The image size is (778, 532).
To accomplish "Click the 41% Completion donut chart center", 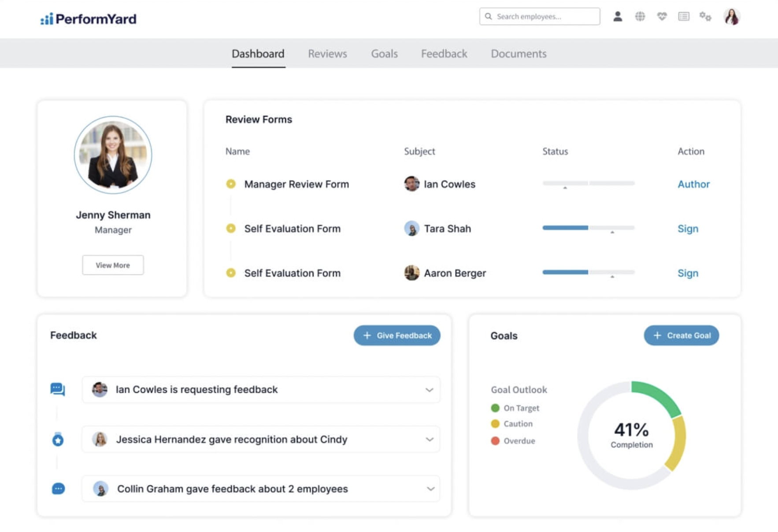I will click(x=631, y=435).
